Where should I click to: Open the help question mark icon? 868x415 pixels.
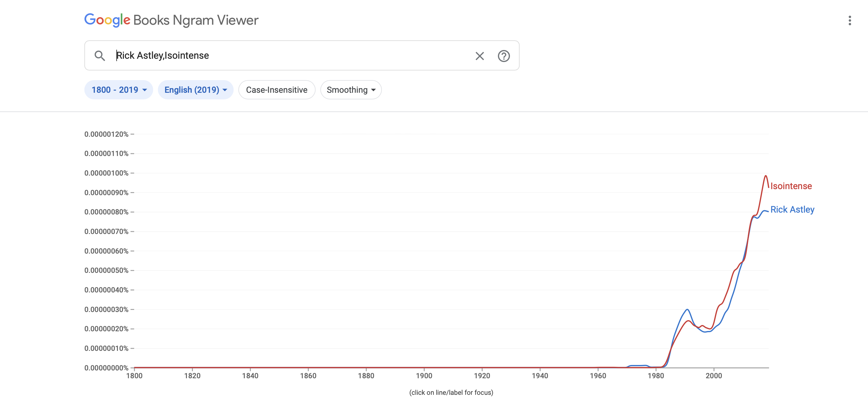[503, 56]
